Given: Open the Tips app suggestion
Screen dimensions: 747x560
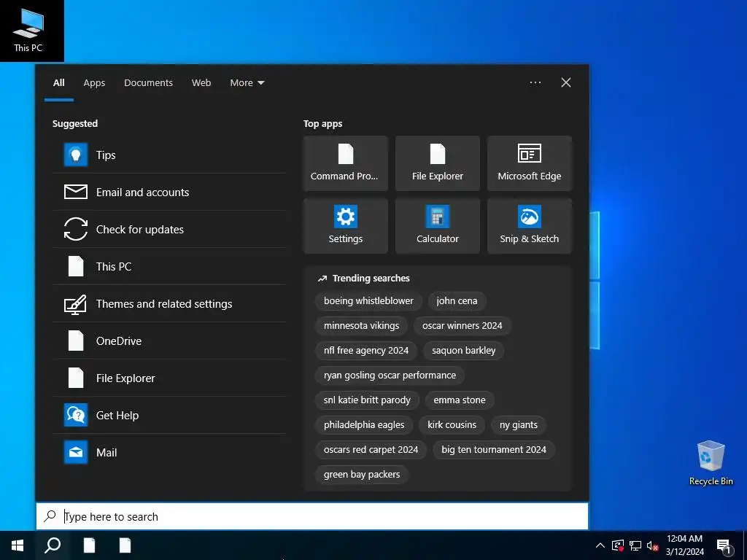Looking at the screenshot, I should pos(169,155).
